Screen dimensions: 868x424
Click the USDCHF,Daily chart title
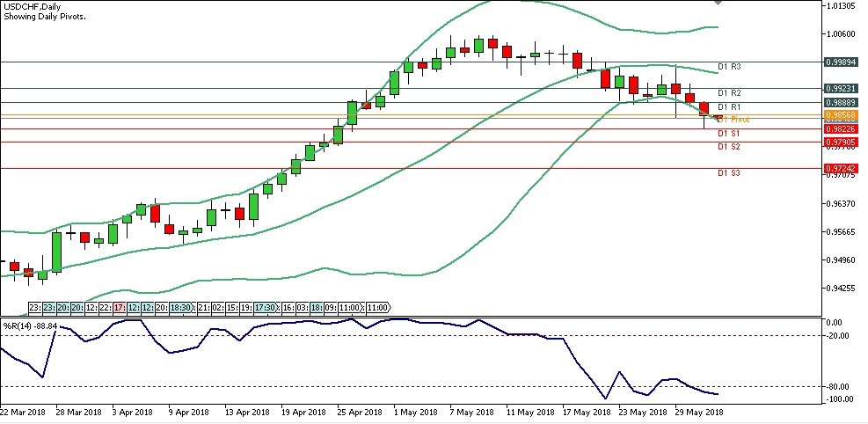click(x=33, y=7)
